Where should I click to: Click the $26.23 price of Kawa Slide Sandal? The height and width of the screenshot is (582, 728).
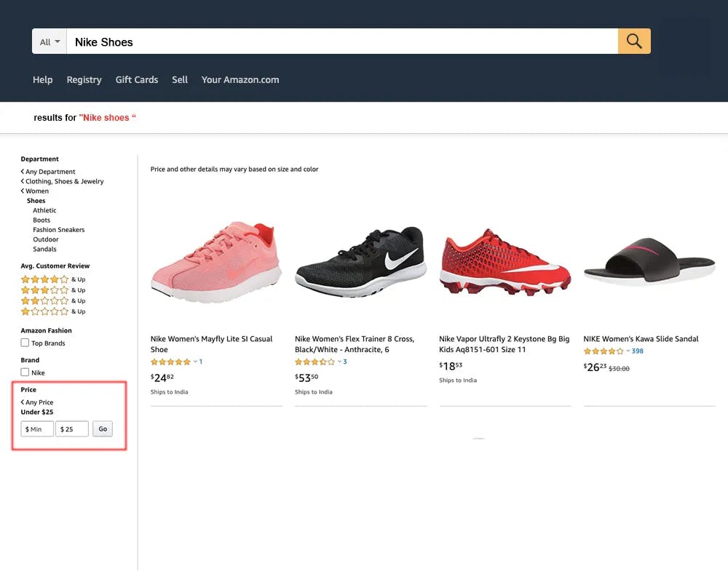tap(595, 367)
